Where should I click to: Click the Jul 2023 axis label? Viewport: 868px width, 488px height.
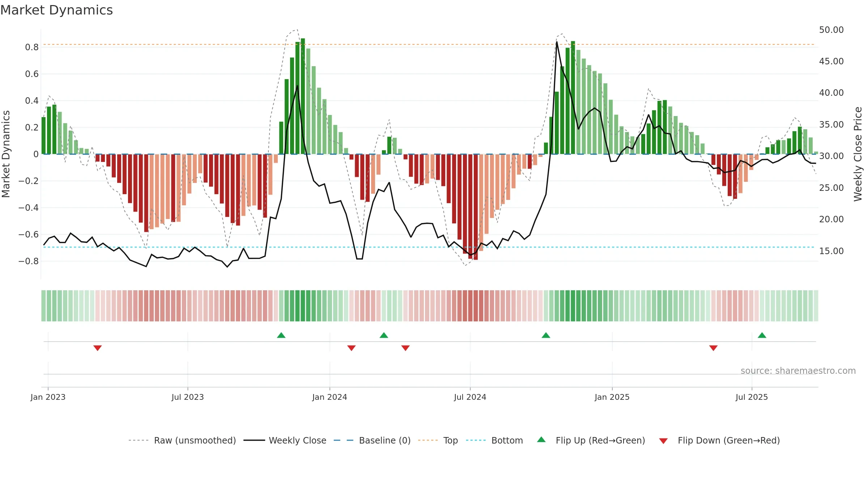click(x=188, y=397)
